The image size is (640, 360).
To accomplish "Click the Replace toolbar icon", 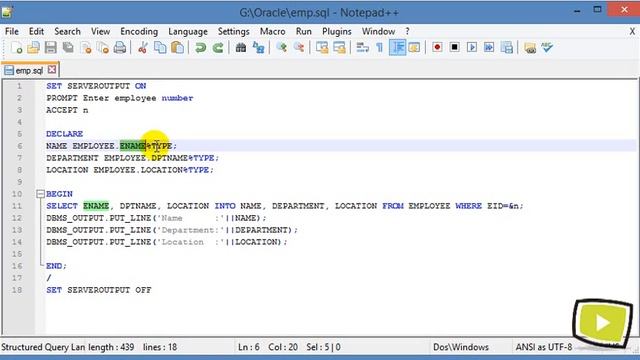I will tap(258, 48).
